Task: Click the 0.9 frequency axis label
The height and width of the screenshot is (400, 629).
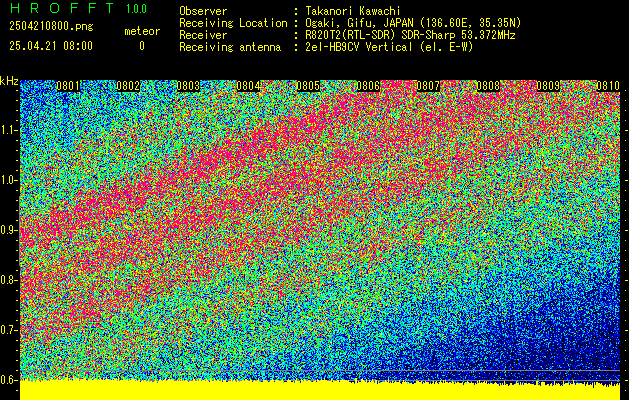Action: coord(9,230)
